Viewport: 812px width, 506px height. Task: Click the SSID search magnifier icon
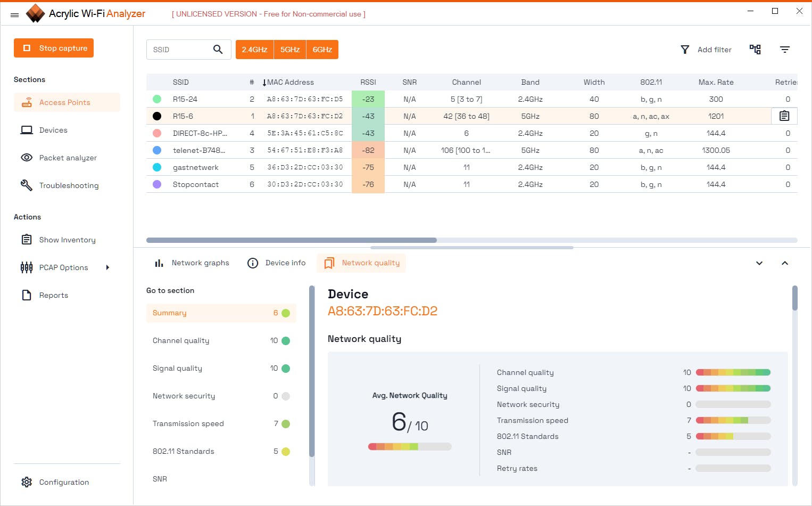coord(218,50)
